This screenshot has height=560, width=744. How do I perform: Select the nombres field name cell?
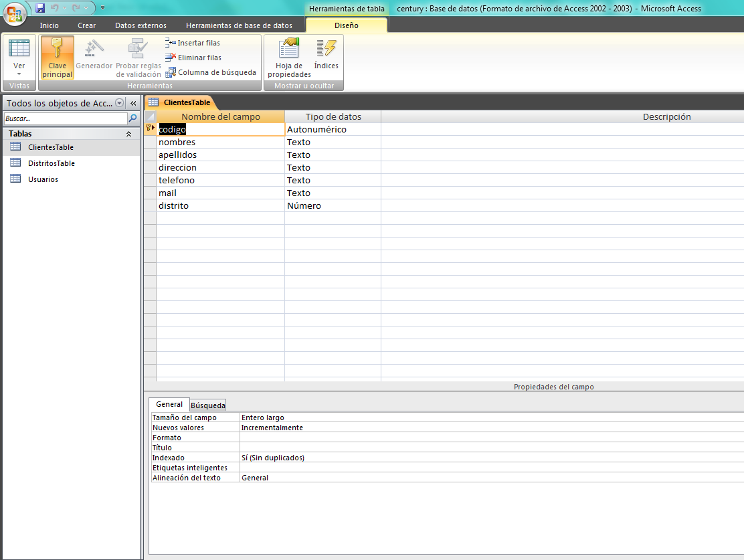point(221,142)
